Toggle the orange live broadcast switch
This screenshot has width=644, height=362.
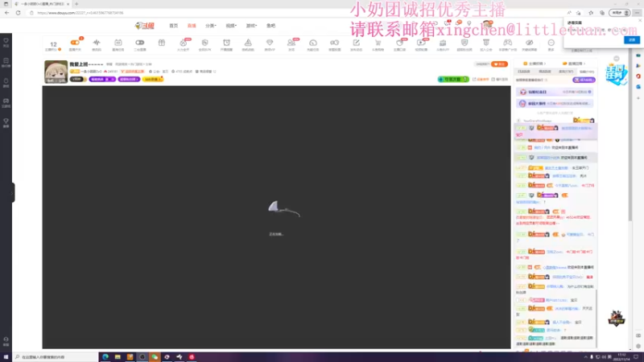tap(75, 43)
